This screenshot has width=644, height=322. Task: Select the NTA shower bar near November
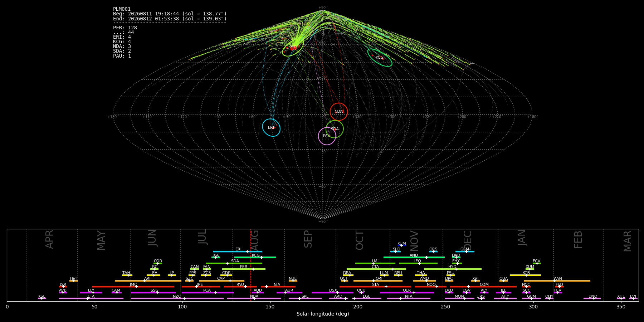tap(409, 298)
